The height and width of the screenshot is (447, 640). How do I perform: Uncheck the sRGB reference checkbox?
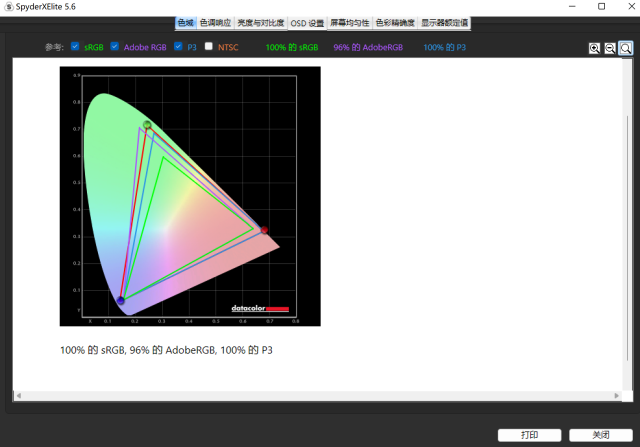[75, 46]
